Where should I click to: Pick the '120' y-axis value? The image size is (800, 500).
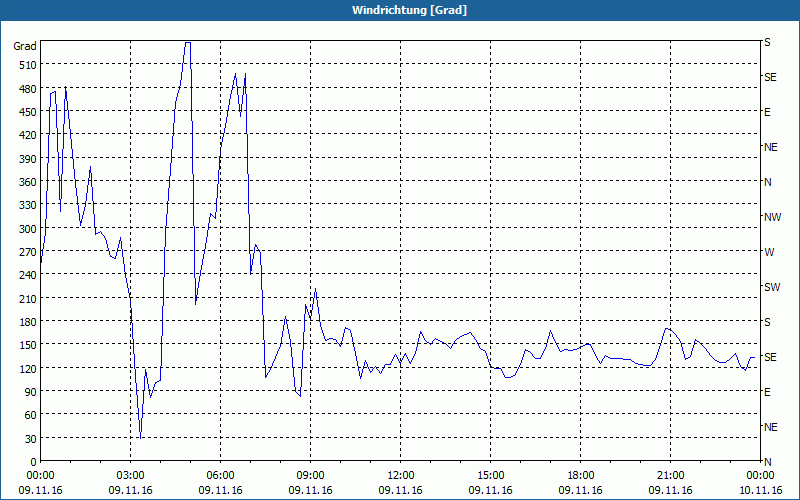coord(28,368)
